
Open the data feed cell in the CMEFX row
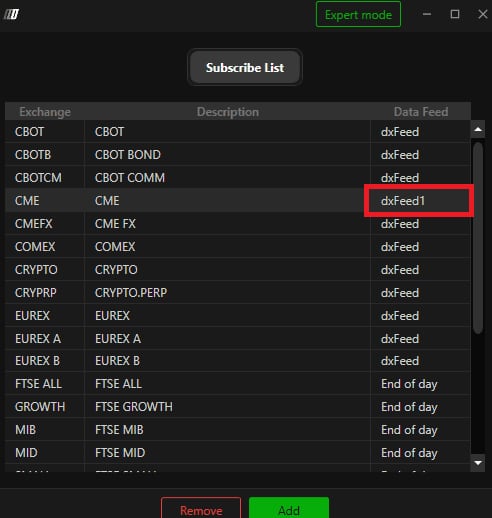tap(421, 224)
